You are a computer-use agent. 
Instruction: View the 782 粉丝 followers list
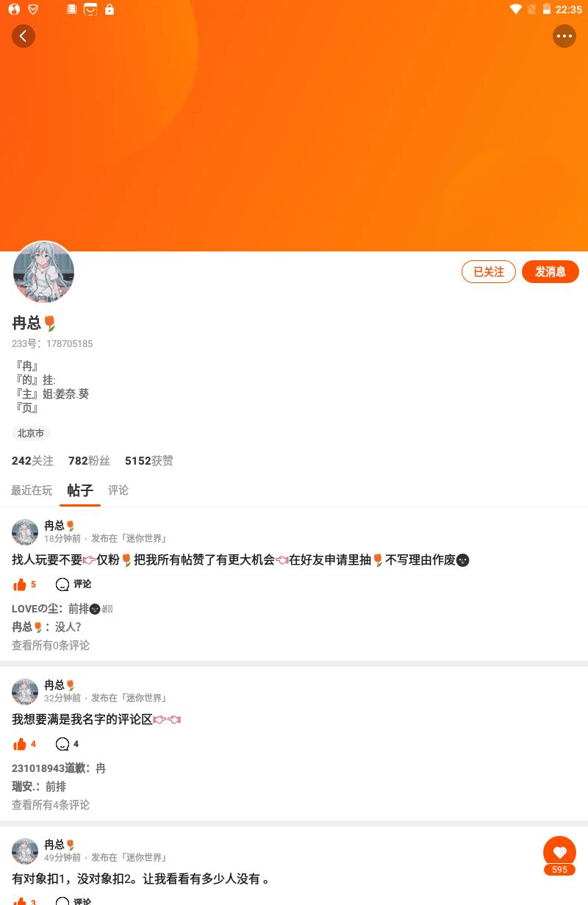click(x=89, y=461)
